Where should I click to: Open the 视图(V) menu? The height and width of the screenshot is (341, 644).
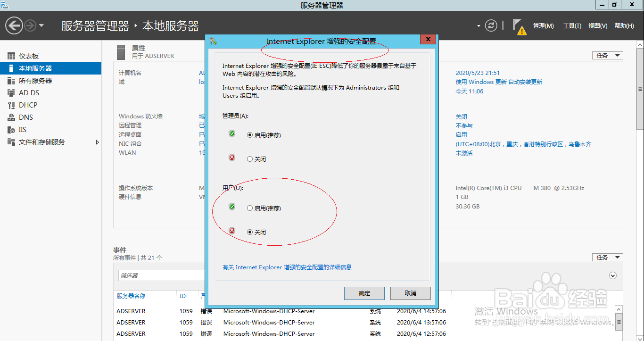(598, 26)
